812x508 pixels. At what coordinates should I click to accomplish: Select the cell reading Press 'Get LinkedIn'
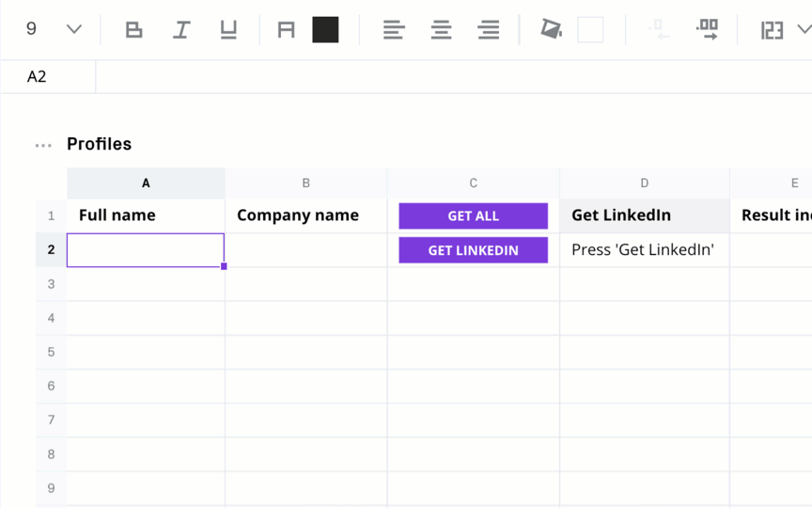tap(645, 250)
